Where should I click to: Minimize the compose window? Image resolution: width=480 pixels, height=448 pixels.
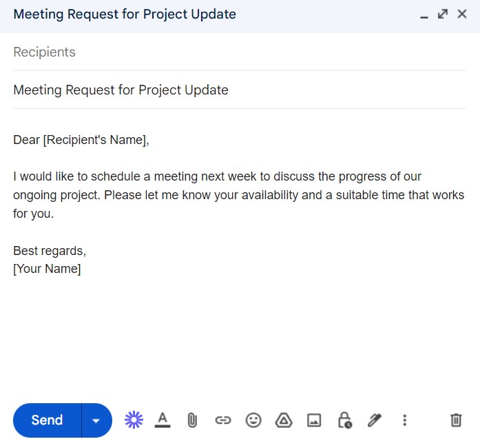424,14
